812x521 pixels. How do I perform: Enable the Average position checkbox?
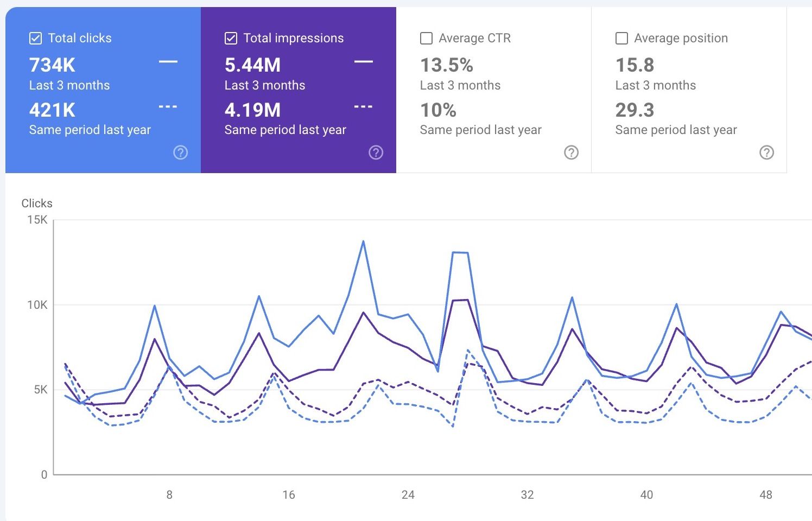click(x=622, y=38)
